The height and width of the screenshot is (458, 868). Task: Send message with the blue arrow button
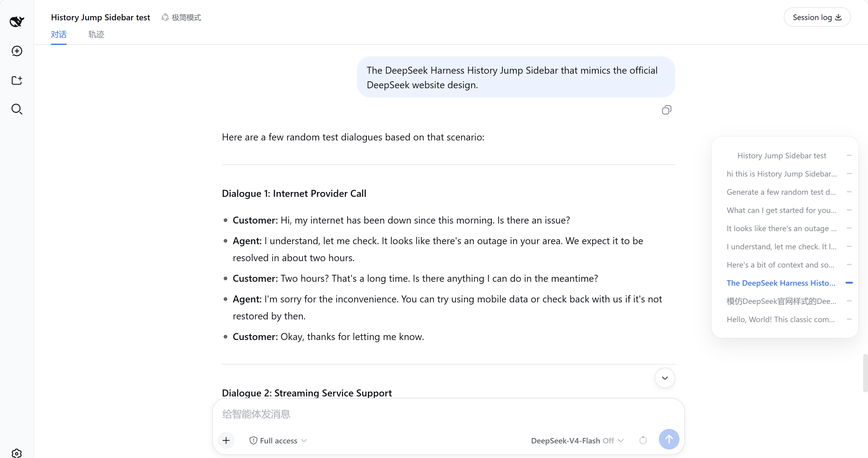tap(669, 439)
